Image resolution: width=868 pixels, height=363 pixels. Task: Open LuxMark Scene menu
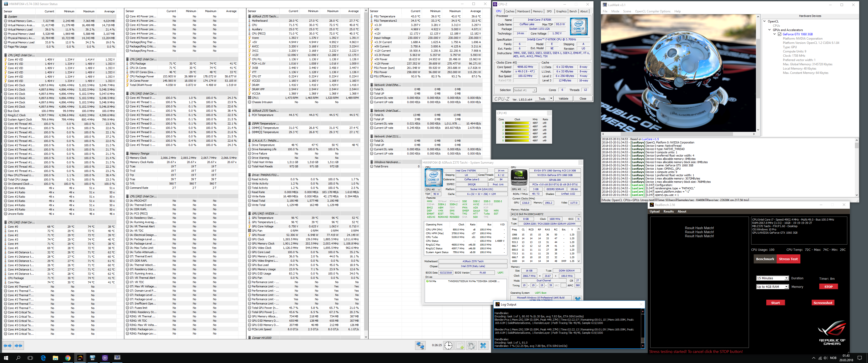627,11
